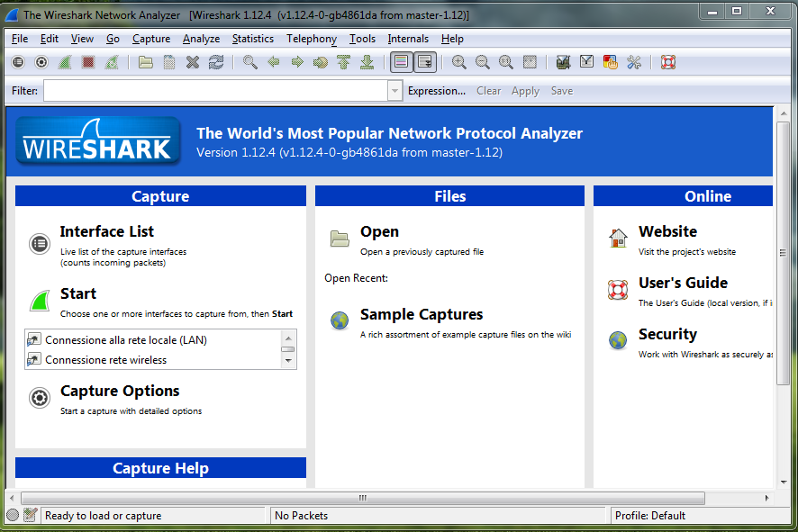Open the Statistics menu
Screen dimensions: 798x532
252,39
